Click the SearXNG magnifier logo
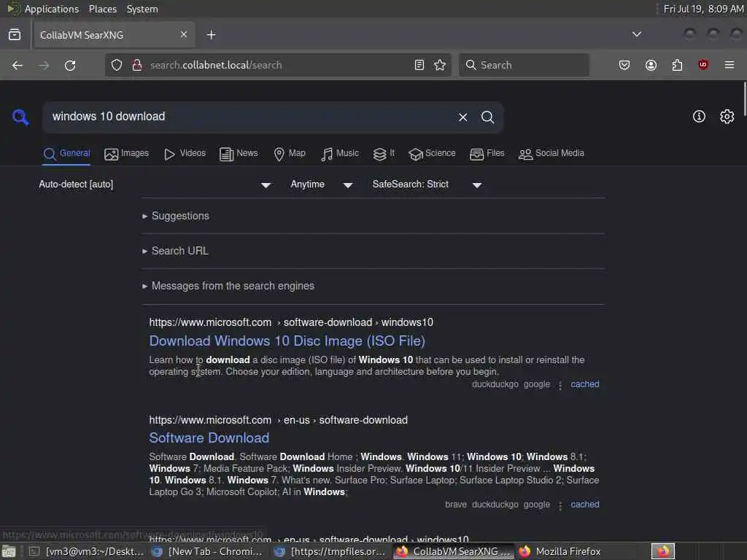 tap(20, 117)
